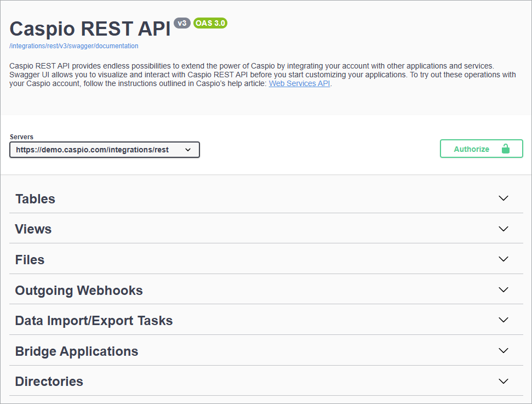
Task: Click the unlocked padlock icon in Authorize
Action: click(505, 149)
